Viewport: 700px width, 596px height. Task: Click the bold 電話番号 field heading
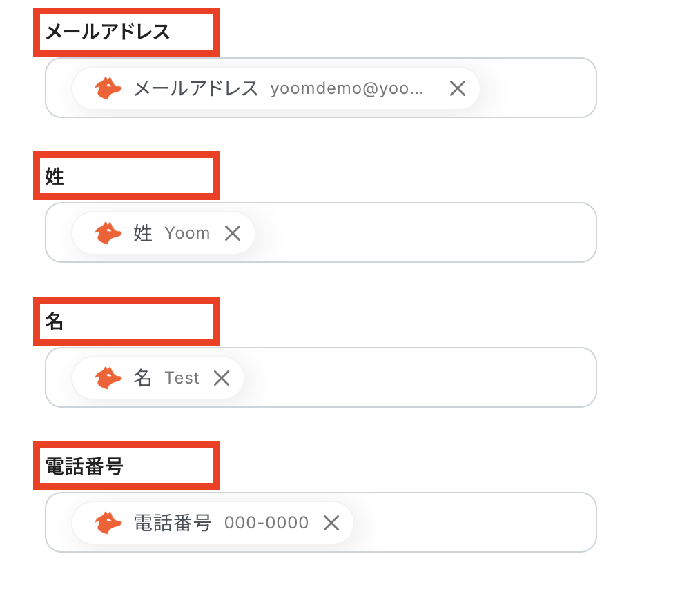(84, 466)
